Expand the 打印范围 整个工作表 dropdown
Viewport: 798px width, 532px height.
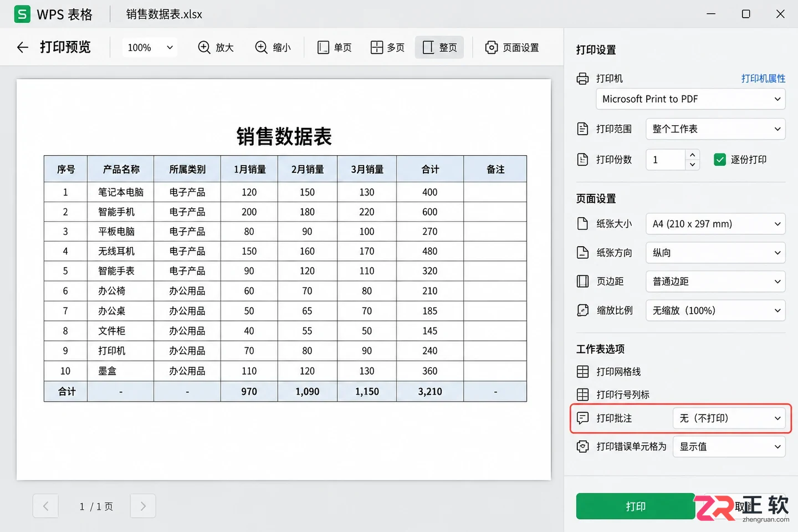(x=715, y=129)
